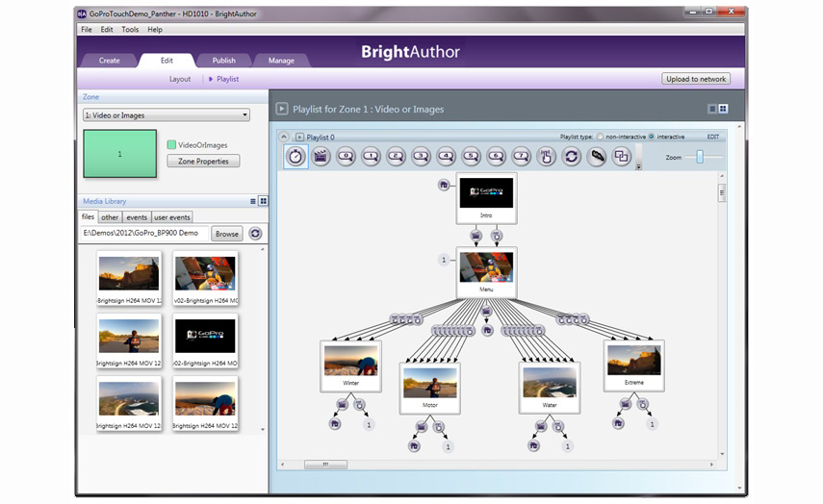The width and height of the screenshot is (823, 504).
Task: Open the user events tab
Action: click(x=172, y=217)
